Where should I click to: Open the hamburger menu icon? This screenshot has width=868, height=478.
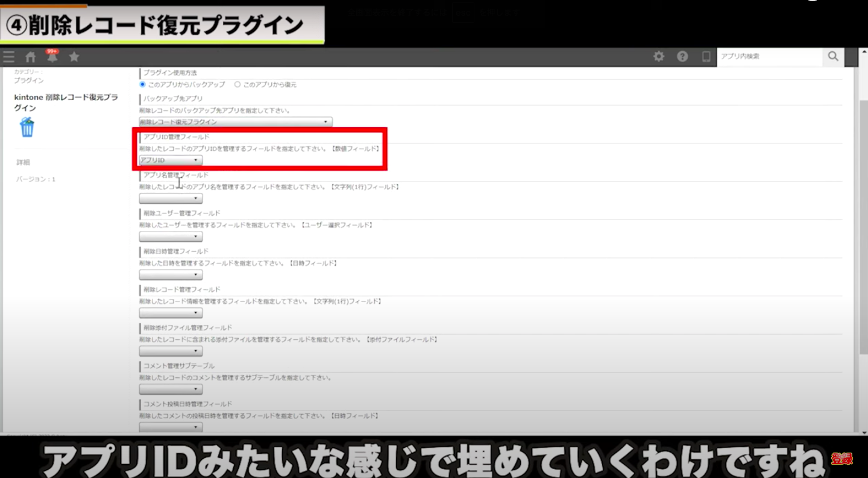click(8, 57)
